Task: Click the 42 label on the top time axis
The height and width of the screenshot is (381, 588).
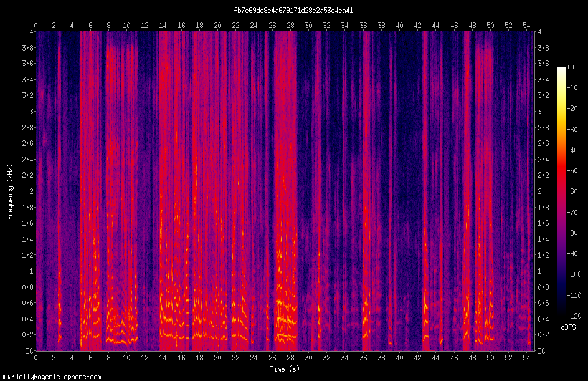Action: [417, 26]
